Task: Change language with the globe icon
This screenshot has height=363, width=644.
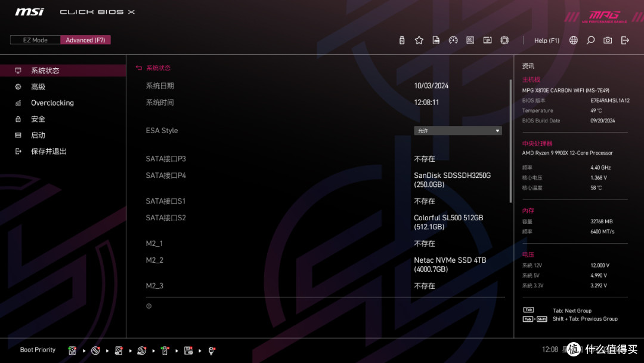Action: point(574,40)
